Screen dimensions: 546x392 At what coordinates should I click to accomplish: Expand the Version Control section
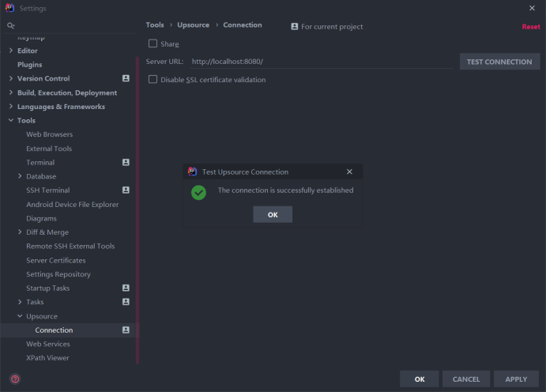tap(11, 78)
